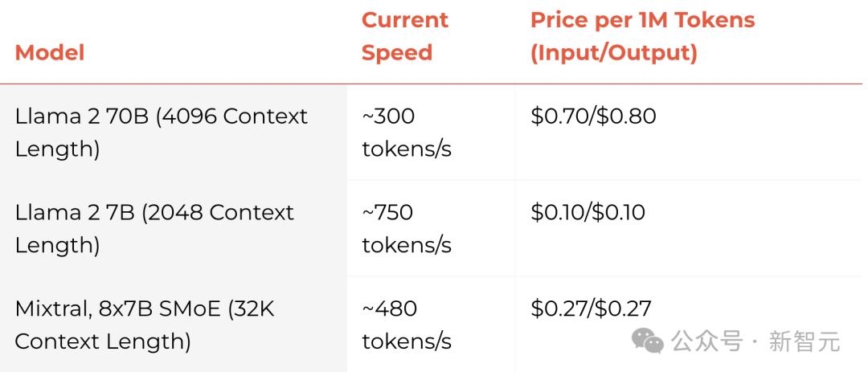Click the Price per 1M Tokens header

click(643, 20)
